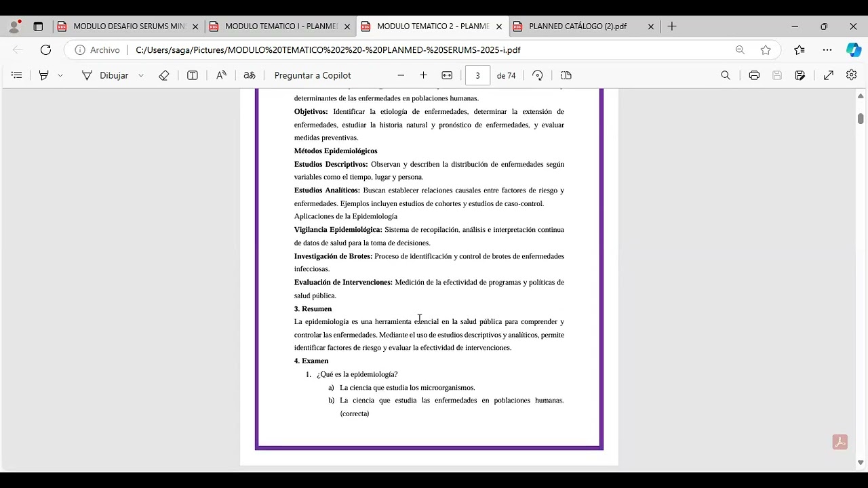Enter PDF full screen mode

pos(829,75)
